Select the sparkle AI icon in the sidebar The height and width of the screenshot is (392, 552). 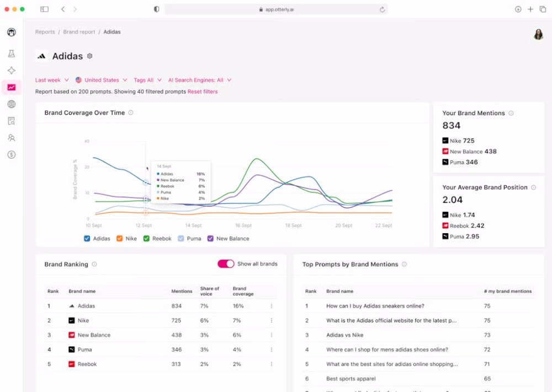[x=11, y=70]
